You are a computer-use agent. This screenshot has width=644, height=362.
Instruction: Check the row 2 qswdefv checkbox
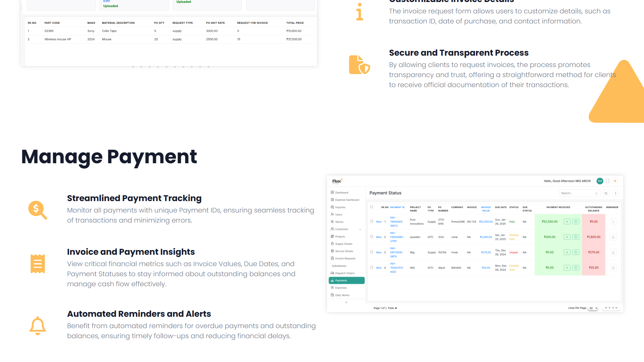(372, 237)
